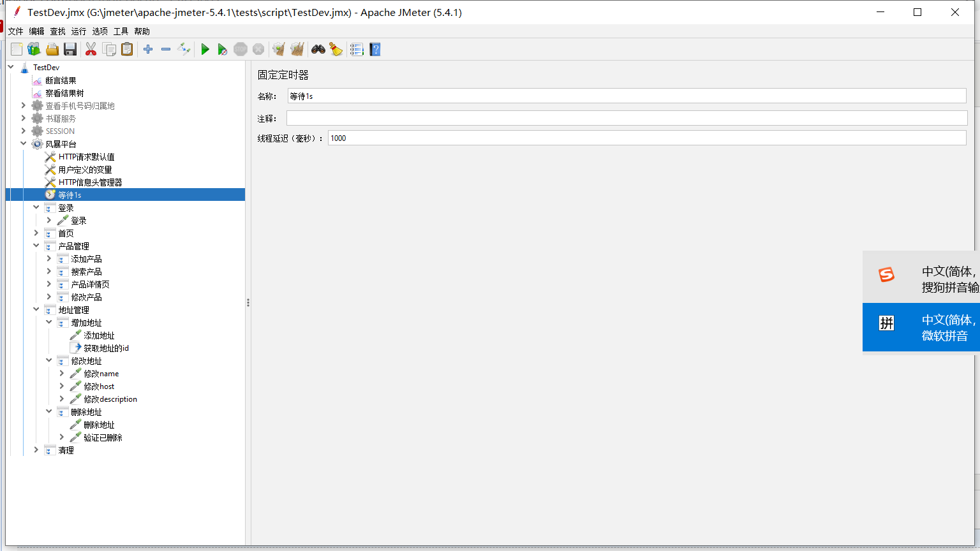
Task: Click the 线程延迟 delay input field
Action: click(x=647, y=138)
